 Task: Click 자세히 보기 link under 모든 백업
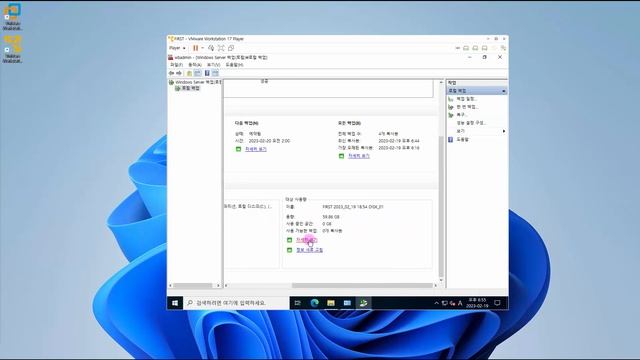tap(359, 156)
